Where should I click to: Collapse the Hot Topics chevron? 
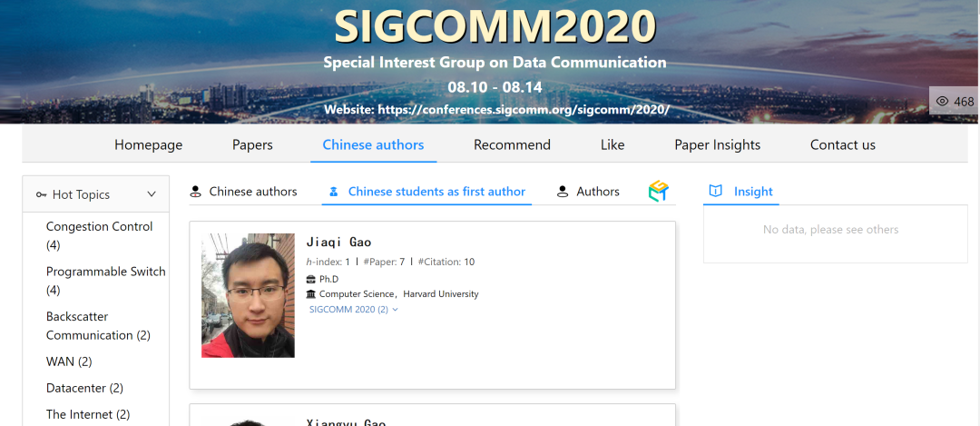(152, 194)
